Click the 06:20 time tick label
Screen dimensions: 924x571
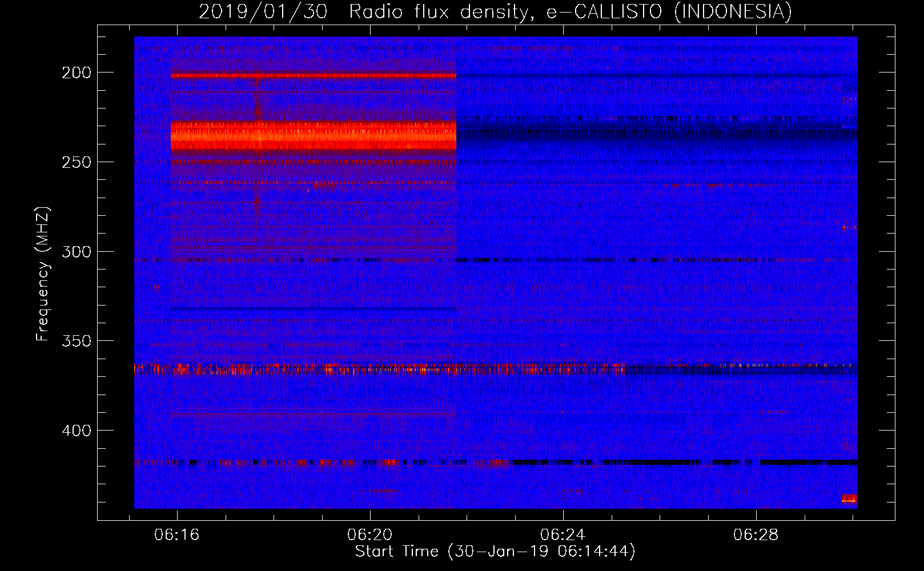370,534
